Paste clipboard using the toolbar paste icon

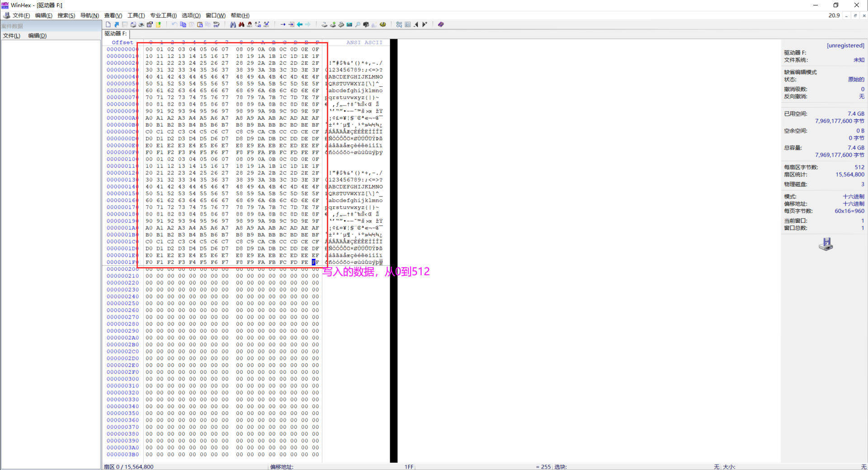(200, 24)
